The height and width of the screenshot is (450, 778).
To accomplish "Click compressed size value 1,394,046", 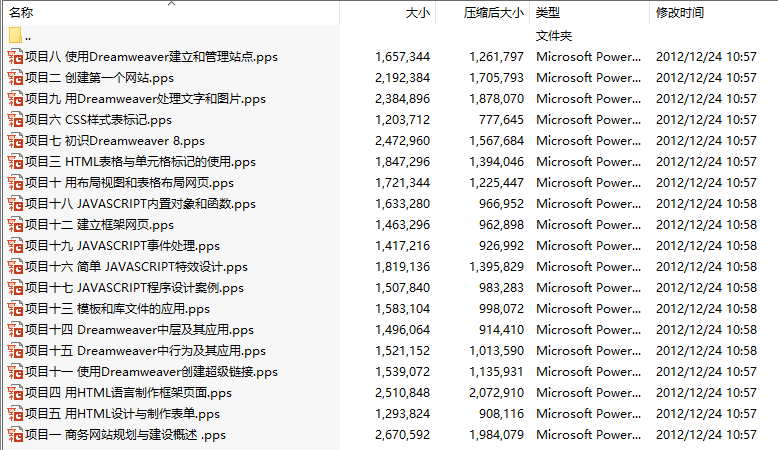I will 497,162.
